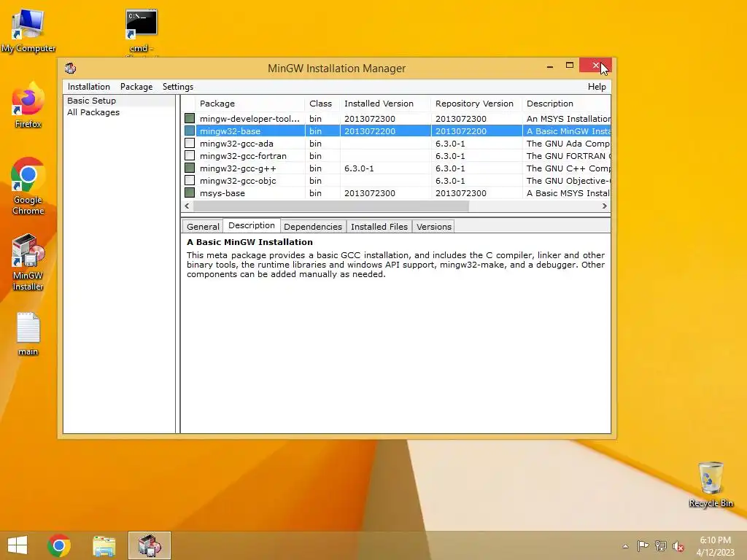The image size is (747, 560).
Task: Switch to the Installed Files tab
Action: 379,227
